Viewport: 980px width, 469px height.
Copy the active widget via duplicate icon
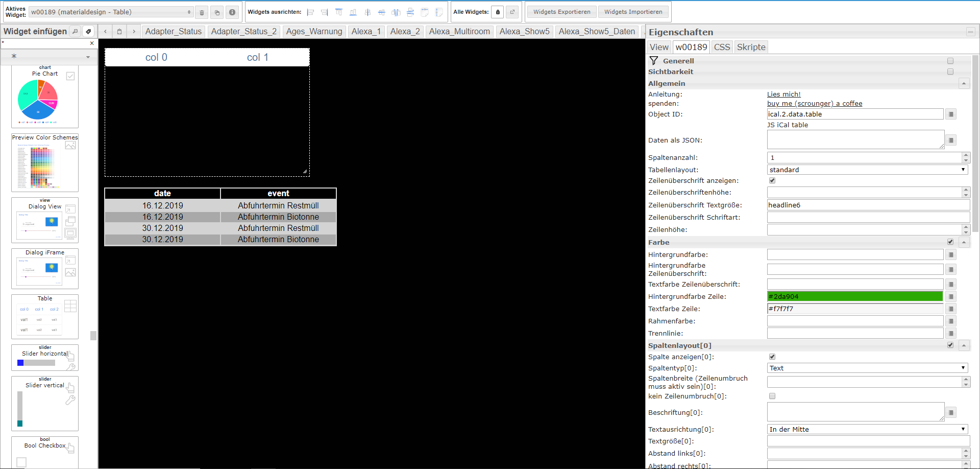tap(217, 12)
